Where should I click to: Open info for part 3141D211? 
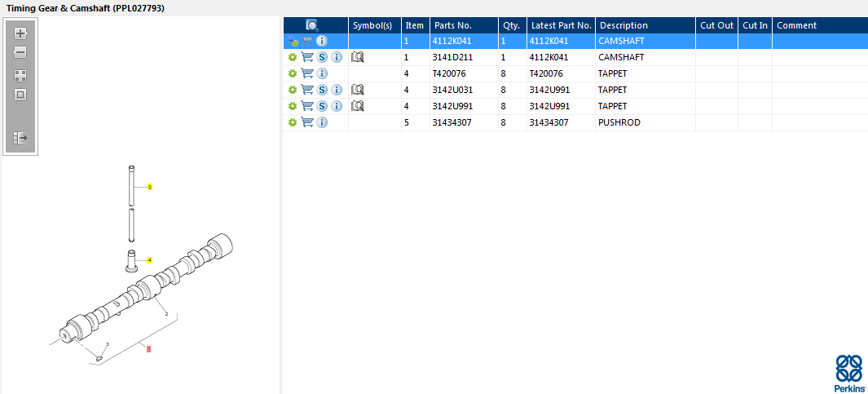coord(337,57)
